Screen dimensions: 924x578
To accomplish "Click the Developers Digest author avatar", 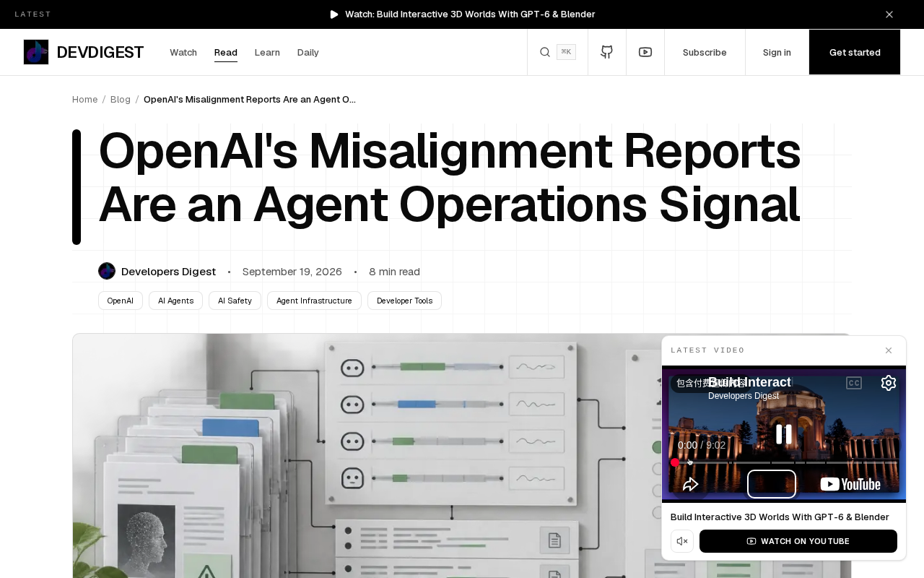I will [107, 271].
